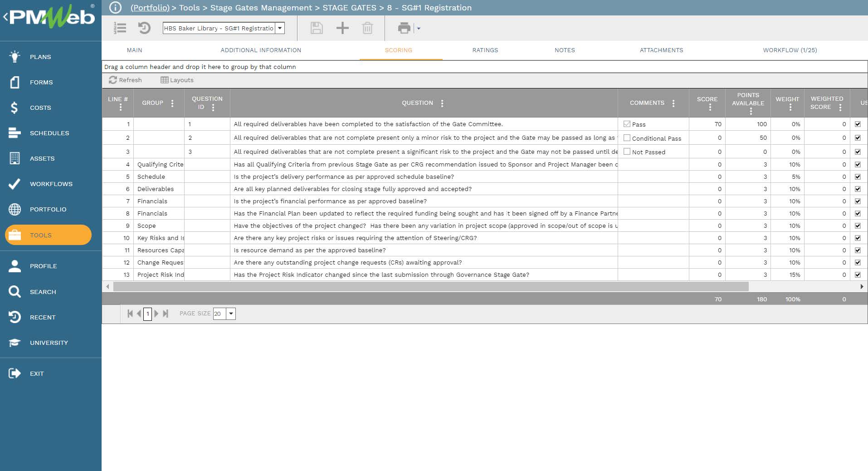Click the Delete trash icon
The image size is (868, 471).
point(367,28)
